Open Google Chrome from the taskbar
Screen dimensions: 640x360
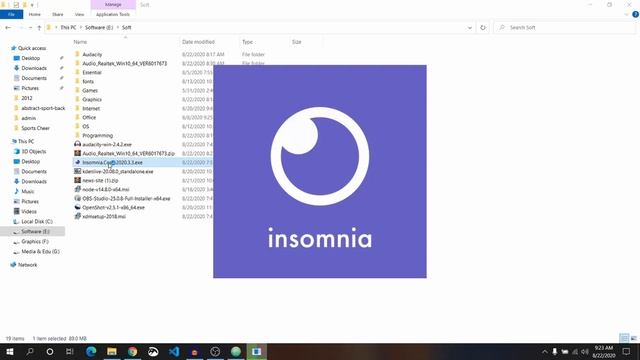tap(132, 351)
